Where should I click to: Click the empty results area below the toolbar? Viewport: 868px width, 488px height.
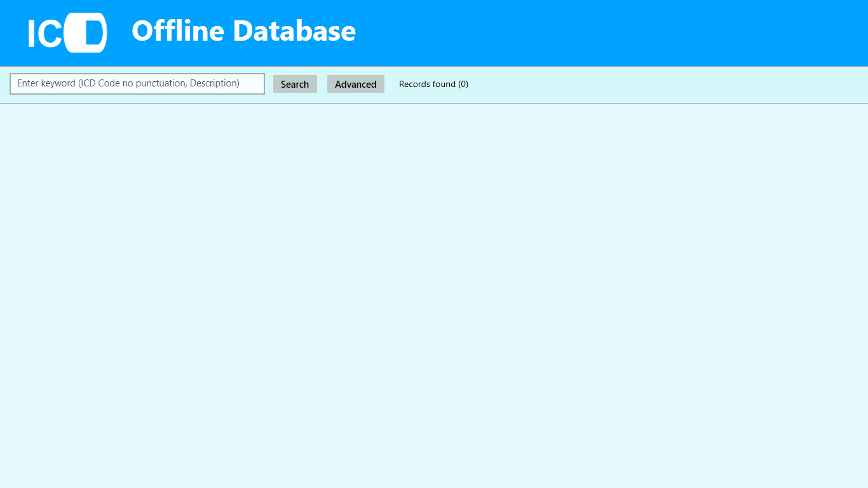coord(434,286)
